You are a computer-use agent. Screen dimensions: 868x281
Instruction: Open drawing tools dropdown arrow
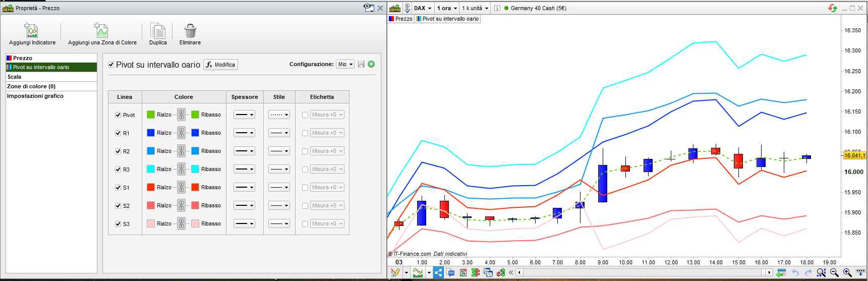pos(406,273)
